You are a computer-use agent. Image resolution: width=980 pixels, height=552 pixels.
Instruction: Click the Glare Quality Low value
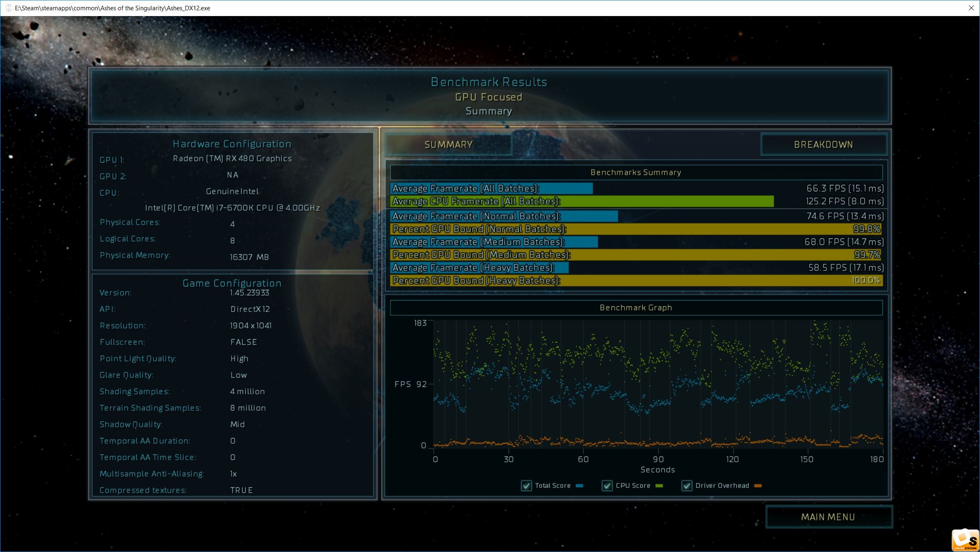[239, 375]
